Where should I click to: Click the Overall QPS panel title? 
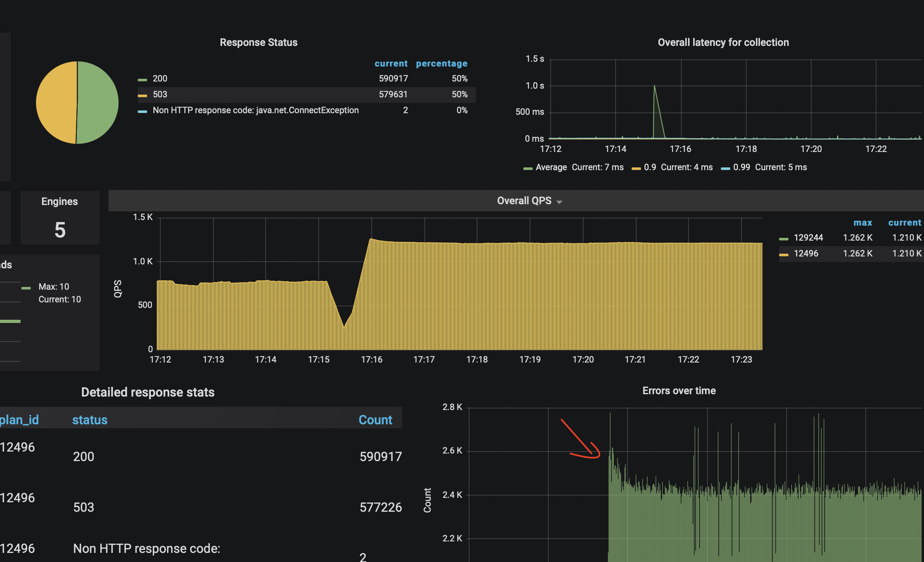pos(524,201)
